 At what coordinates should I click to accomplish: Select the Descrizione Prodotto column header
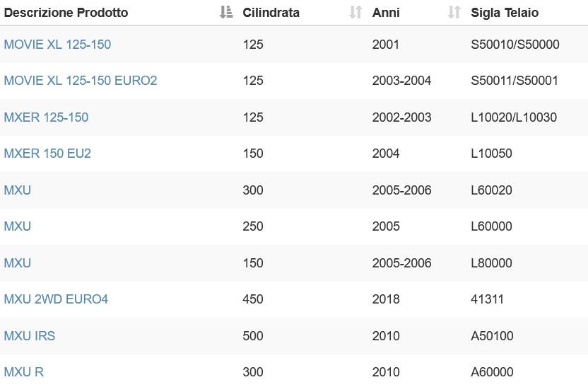[x=66, y=13]
